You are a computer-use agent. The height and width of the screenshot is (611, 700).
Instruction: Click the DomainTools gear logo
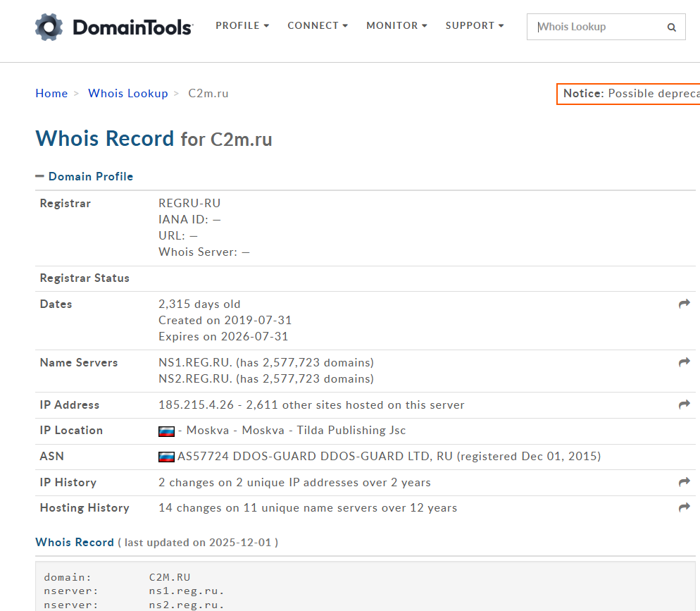pyautogui.click(x=49, y=27)
